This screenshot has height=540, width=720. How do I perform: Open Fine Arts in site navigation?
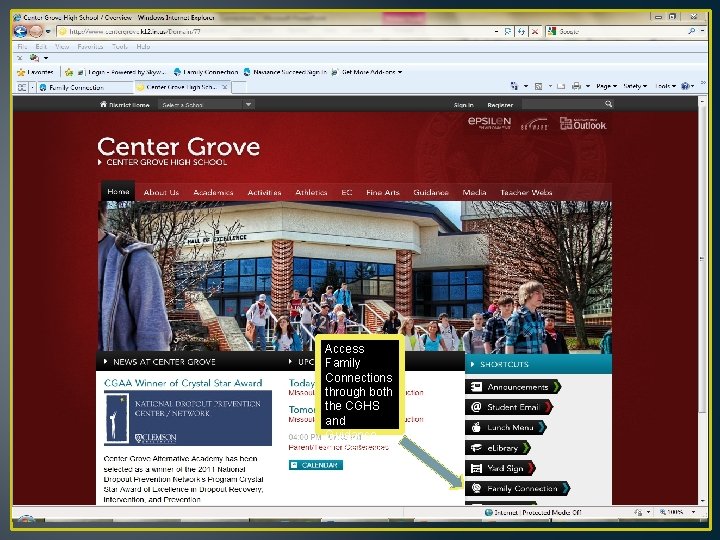pyautogui.click(x=383, y=192)
